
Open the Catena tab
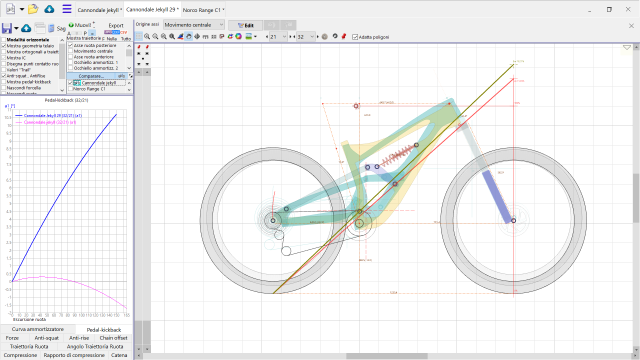click(119, 355)
